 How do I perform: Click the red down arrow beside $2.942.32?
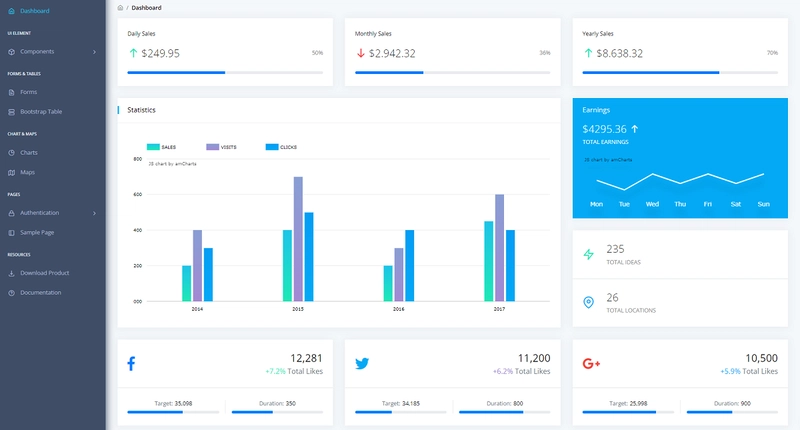(361, 53)
